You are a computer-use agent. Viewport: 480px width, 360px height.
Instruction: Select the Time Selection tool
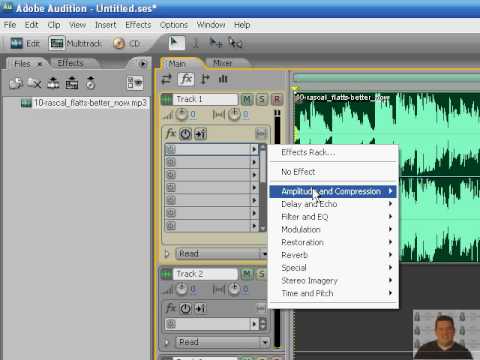(196, 43)
